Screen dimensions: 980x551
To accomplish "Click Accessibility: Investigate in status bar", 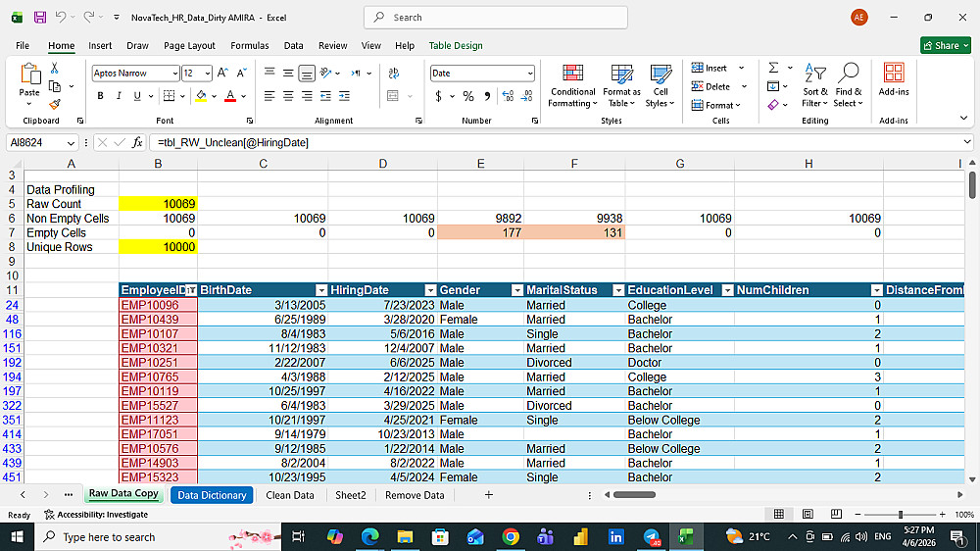I will 96,515.
